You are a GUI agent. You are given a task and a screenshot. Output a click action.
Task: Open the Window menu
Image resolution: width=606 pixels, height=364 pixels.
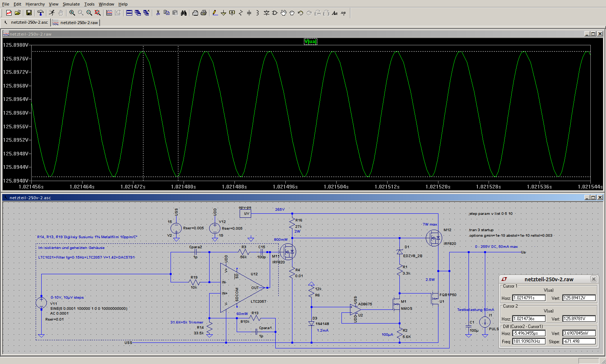pos(106,4)
